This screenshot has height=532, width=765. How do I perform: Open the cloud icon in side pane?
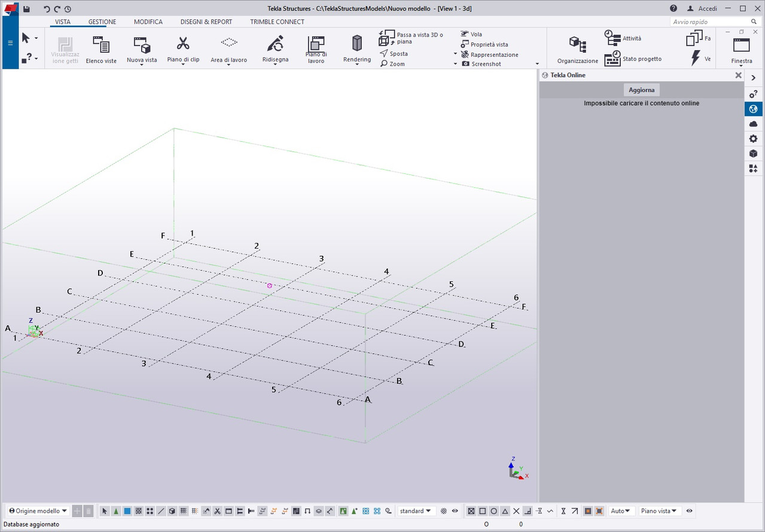pyautogui.click(x=754, y=124)
